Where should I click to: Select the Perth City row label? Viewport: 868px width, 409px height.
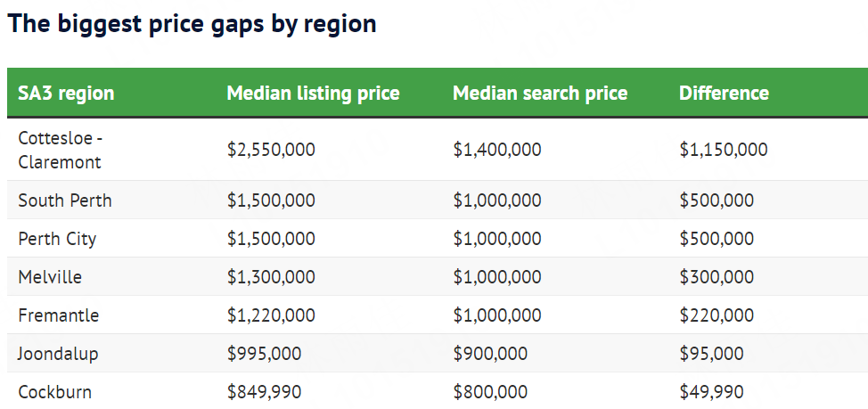[57, 239]
